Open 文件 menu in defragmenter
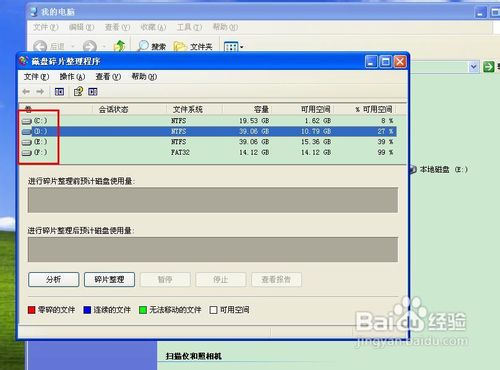This screenshot has width=500, height=370. coord(36,77)
